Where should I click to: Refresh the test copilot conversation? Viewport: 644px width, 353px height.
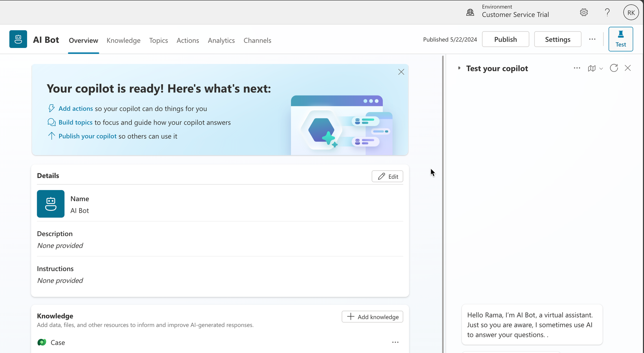614,68
